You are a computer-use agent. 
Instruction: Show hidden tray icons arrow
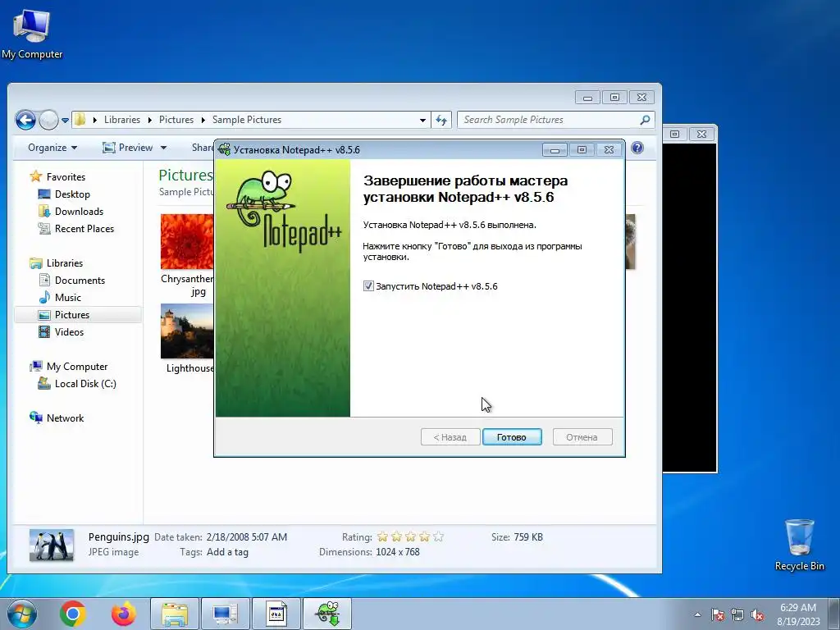click(697, 614)
